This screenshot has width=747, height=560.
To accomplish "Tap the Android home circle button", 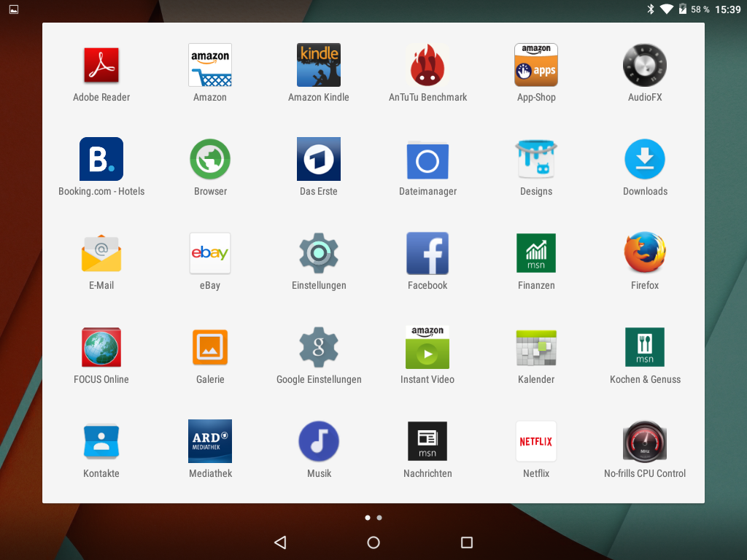I will [x=373, y=542].
